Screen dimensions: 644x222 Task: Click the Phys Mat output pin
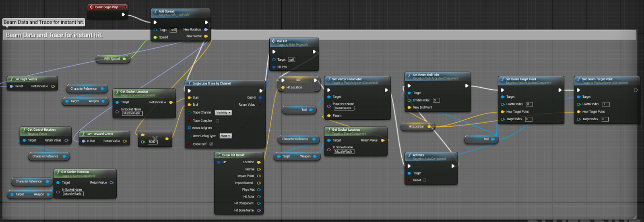(258, 189)
